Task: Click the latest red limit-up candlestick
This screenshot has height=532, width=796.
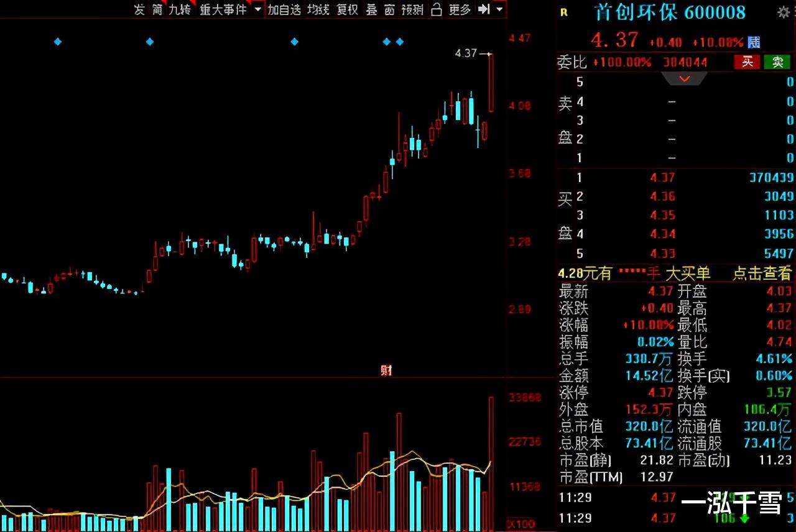Action: [x=491, y=83]
